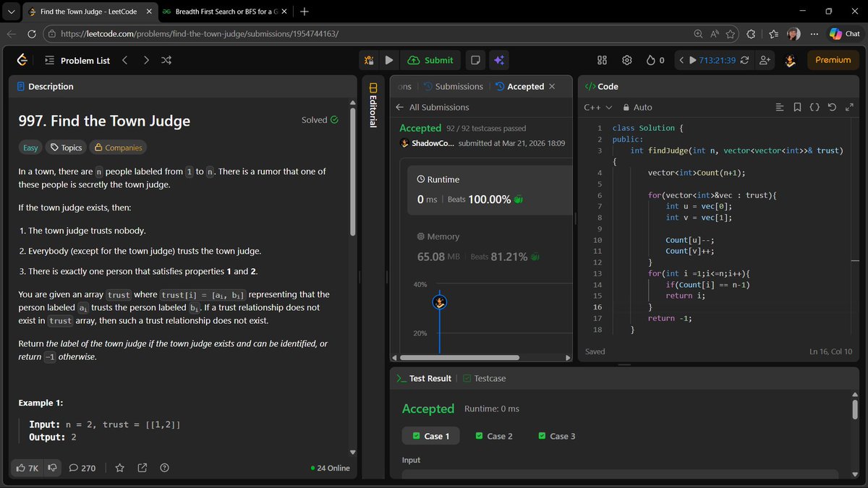Run the code with the play icon

point(389,61)
